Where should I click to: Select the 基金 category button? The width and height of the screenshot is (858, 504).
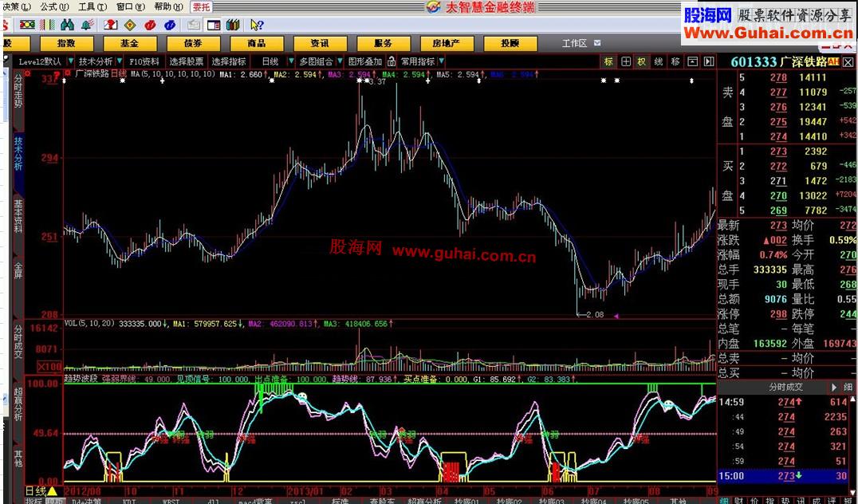click(130, 43)
